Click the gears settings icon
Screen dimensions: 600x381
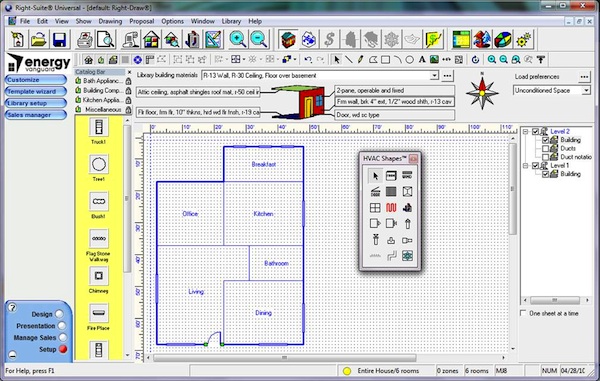tap(523, 39)
